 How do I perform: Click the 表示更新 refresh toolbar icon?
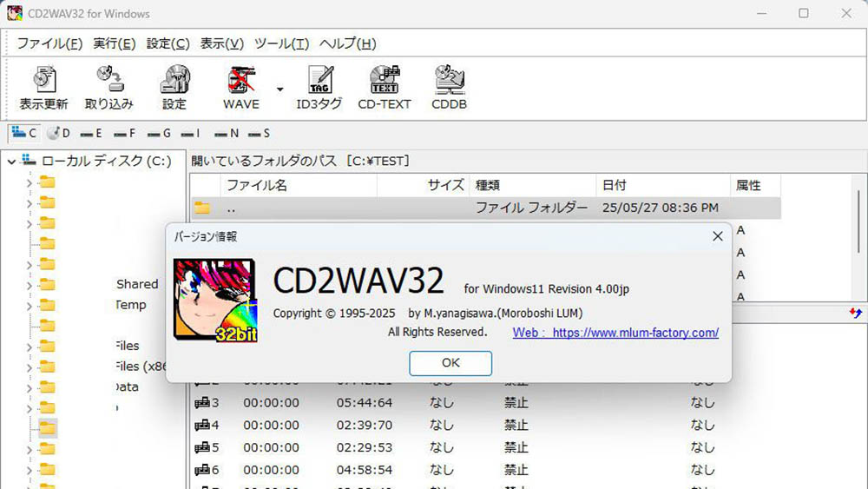(x=43, y=88)
